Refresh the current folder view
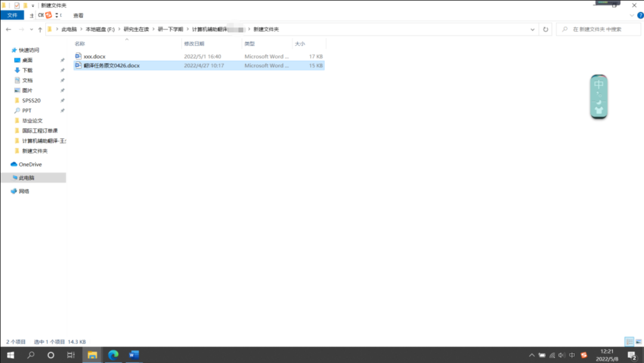The image size is (644, 363). [x=545, y=29]
